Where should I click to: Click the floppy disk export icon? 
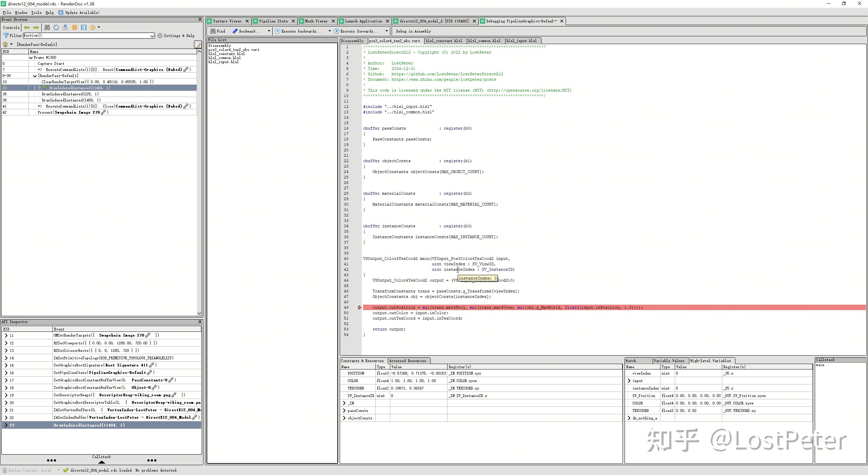coord(84,27)
